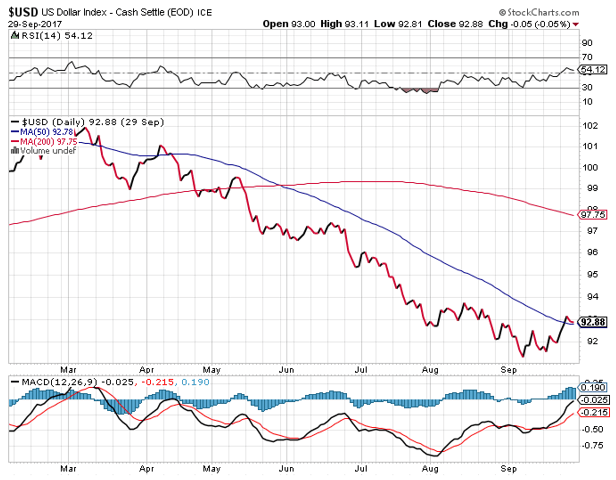Click the -0.215 MACD signal value tag
Image resolution: width=616 pixels, height=480 pixels.
coord(592,412)
